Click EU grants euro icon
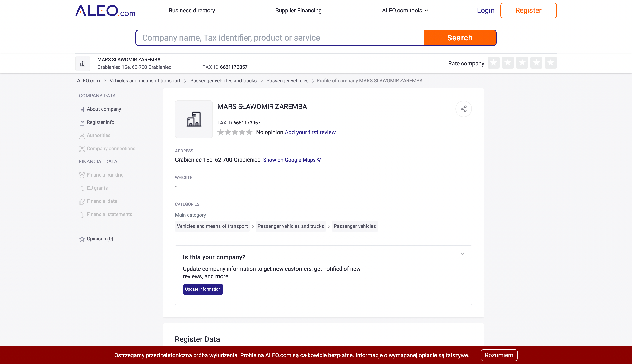This screenshot has width=632, height=364. coord(82,189)
